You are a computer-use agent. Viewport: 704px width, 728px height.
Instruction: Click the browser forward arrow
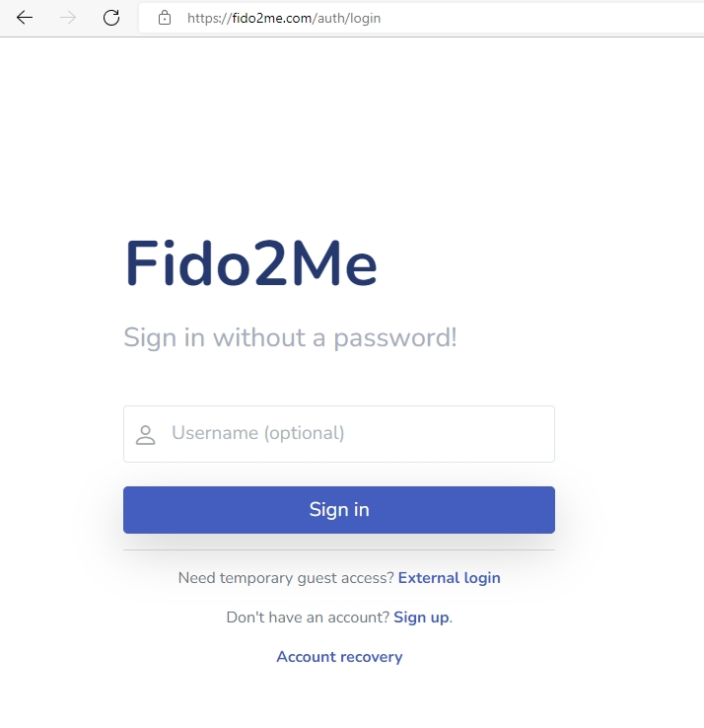(68, 18)
